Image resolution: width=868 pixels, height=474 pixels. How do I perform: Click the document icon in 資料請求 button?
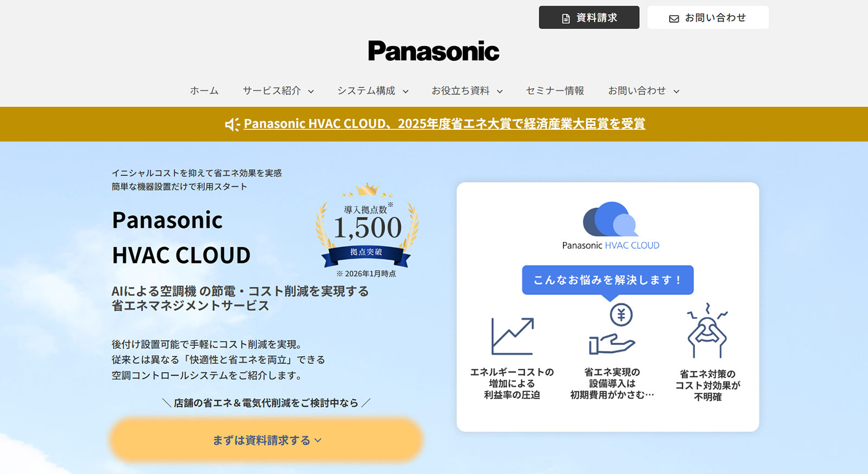coord(566,18)
